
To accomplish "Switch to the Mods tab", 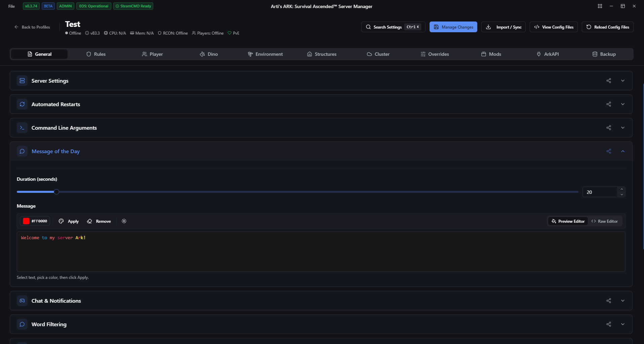I will point(491,54).
